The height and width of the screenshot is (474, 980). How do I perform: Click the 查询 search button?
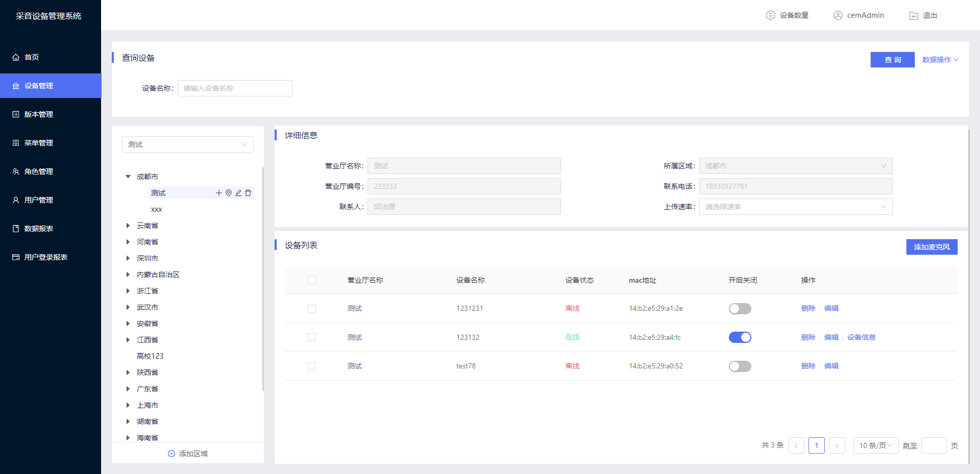pos(893,60)
